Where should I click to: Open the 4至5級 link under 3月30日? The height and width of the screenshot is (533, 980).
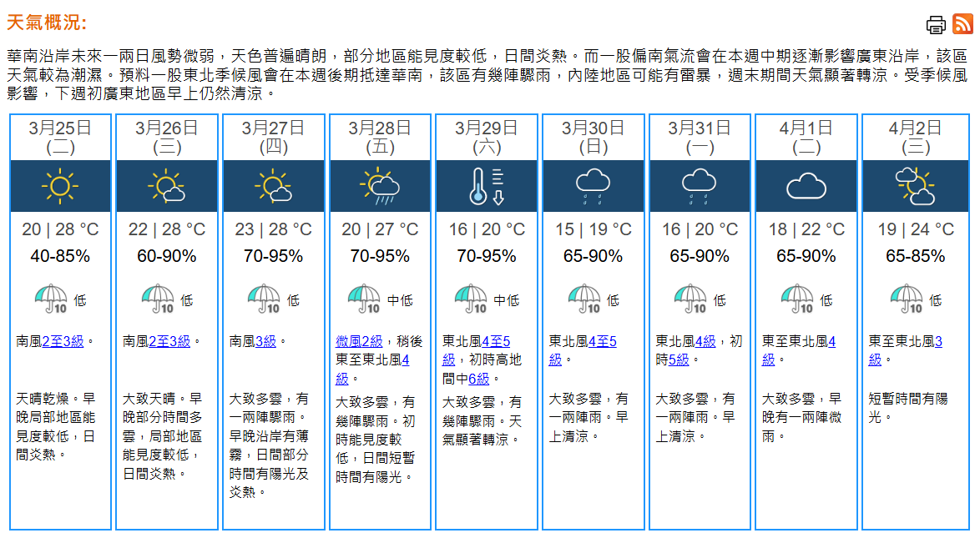coord(583,350)
